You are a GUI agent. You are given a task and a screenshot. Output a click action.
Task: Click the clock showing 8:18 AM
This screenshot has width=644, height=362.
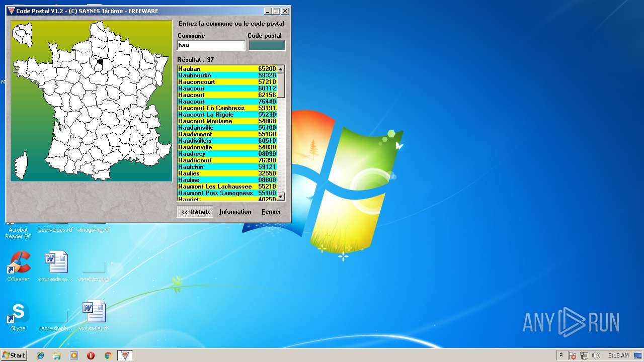coord(618,355)
